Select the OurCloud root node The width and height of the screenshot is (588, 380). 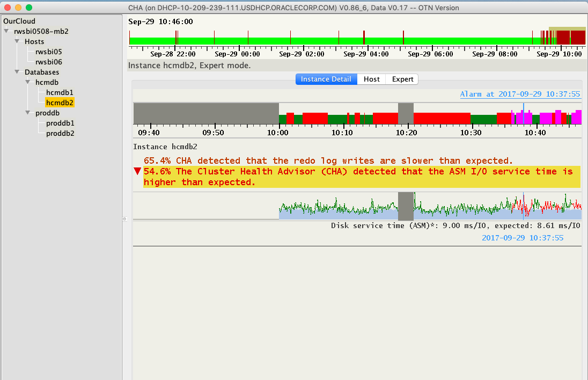tap(19, 21)
